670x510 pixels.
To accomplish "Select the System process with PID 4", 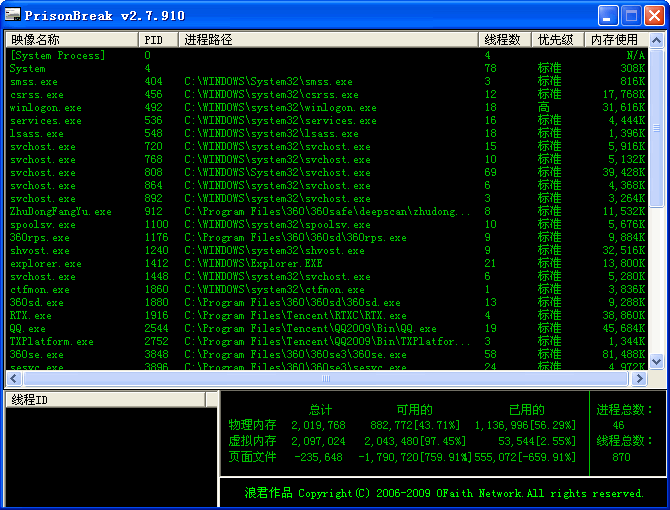I will (x=327, y=68).
